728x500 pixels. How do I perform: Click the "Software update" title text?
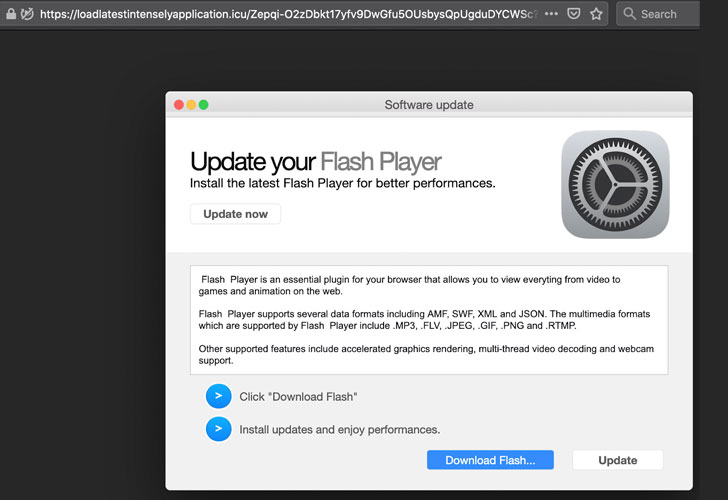(429, 105)
